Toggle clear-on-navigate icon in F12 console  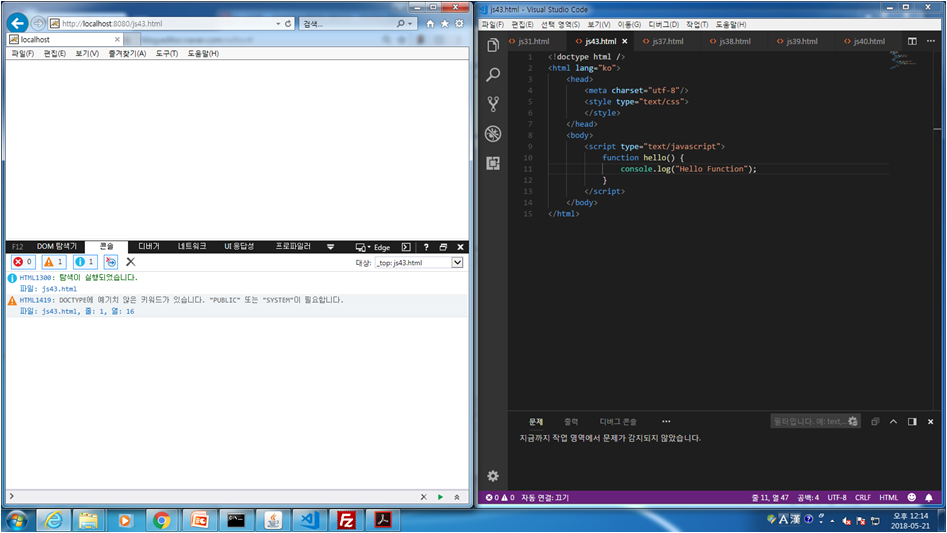coord(111,261)
